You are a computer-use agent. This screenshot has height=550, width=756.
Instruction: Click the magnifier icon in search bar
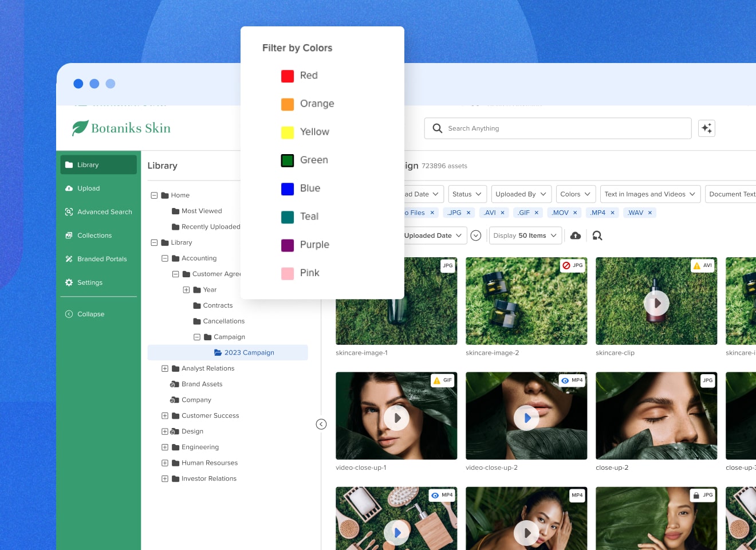438,128
